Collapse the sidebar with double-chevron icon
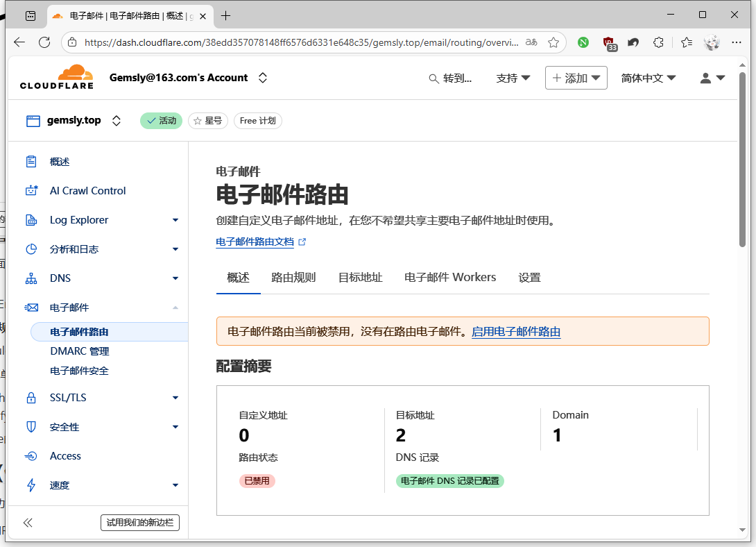 28,523
